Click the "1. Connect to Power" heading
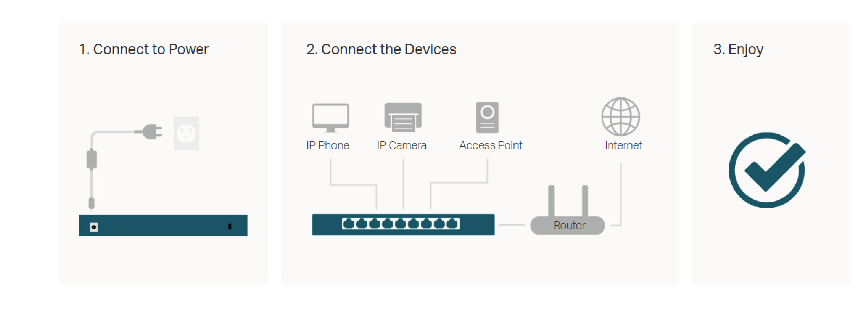Screen dimensions: 868x317 click(x=144, y=49)
